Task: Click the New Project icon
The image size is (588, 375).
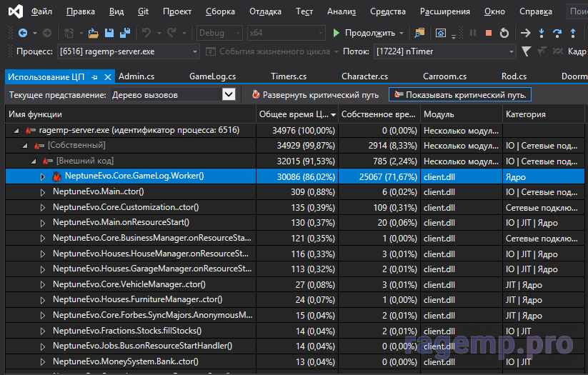Action: coord(69,33)
